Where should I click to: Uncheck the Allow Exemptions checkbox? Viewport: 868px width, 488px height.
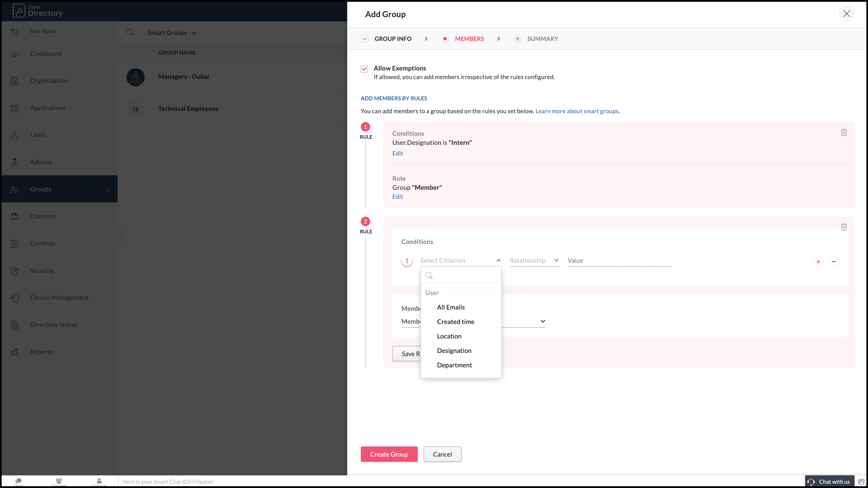coord(364,69)
